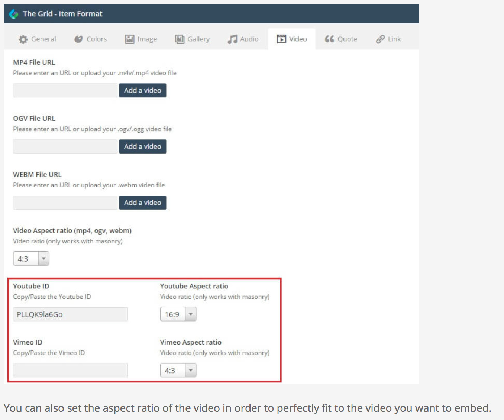The height and width of the screenshot is (420, 504).
Task: Focus the WEBM File URL field
Action: tap(65, 203)
